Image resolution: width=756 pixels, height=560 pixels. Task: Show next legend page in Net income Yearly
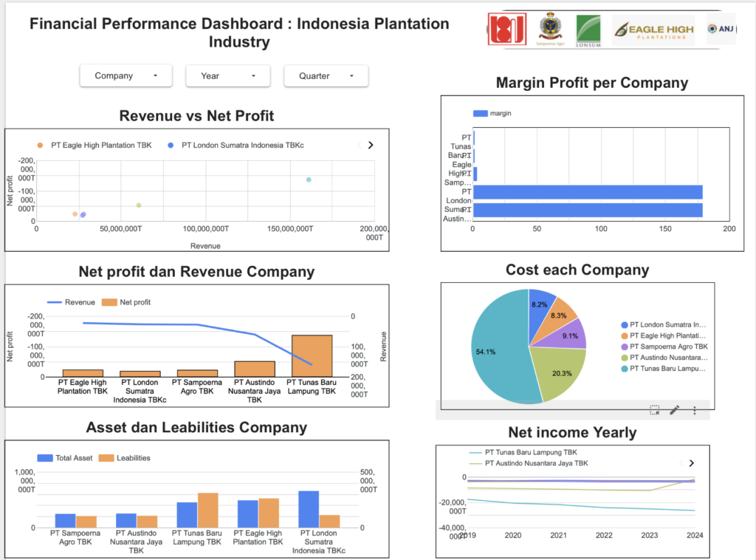point(691,463)
